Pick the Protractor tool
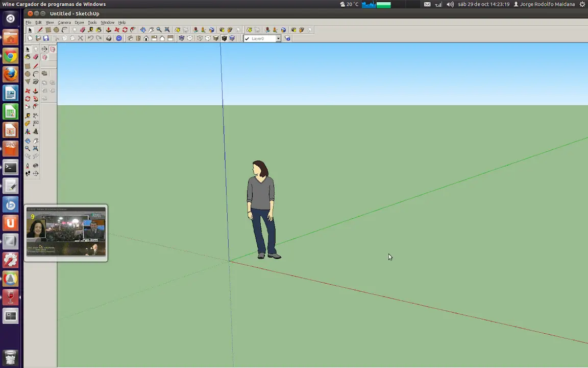The width and height of the screenshot is (588, 368). tap(28, 124)
